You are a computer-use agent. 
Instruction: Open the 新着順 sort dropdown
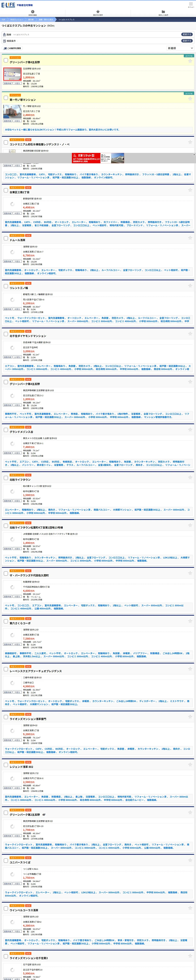(x=180, y=48)
